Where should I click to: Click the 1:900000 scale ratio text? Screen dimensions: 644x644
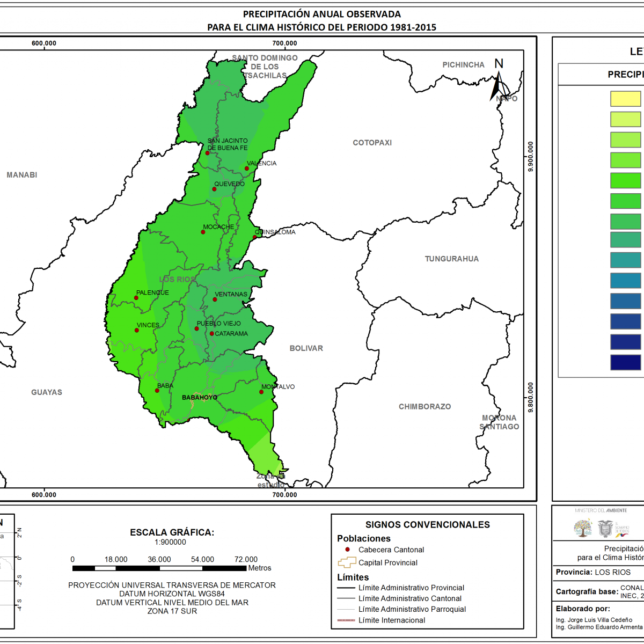coord(171,542)
